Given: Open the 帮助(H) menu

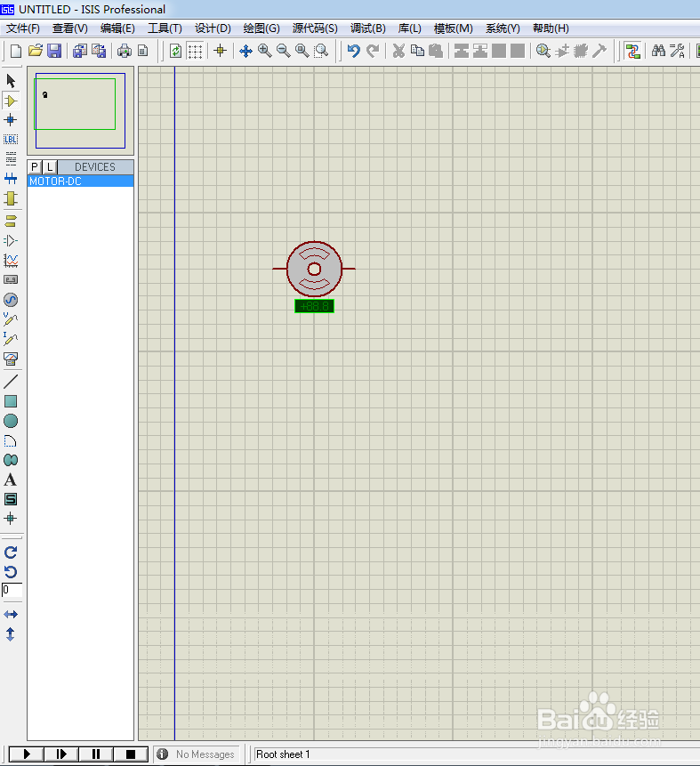Looking at the screenshot, I should (x=551, y=28).
